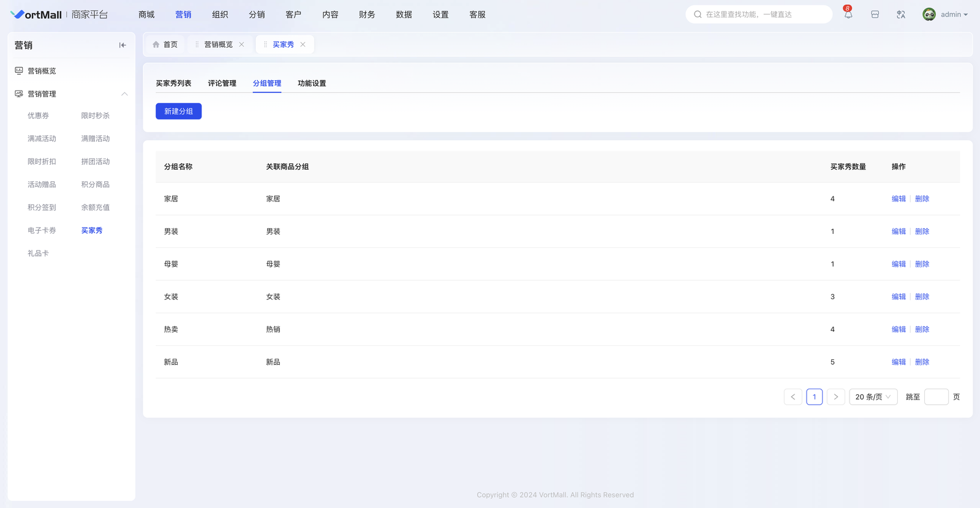Click the admin avatar icon
This screenshot has height=508, width=980.
(929, 15)
